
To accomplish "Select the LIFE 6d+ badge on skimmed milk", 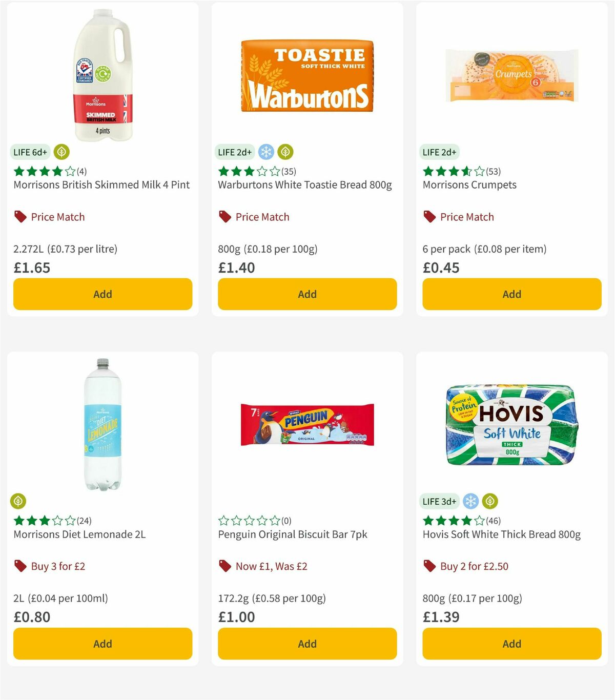I will point(30,152).
